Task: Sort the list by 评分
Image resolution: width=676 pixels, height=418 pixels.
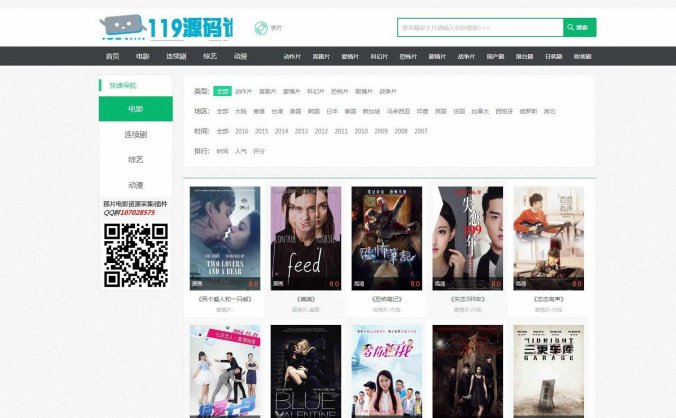Action: pos(259,151)
